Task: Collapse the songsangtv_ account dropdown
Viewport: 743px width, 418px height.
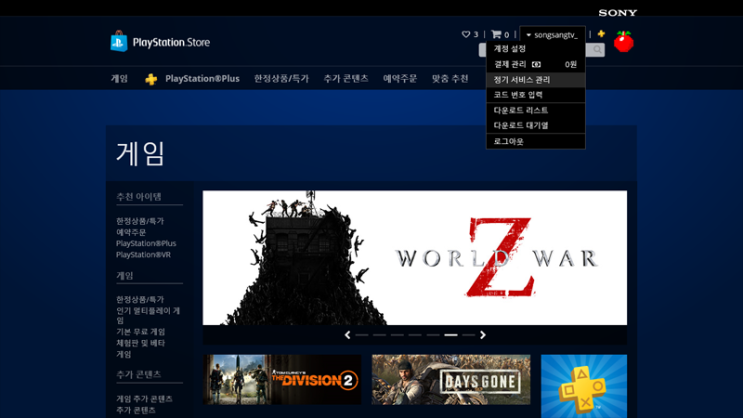Action: [x=553, y=35]
